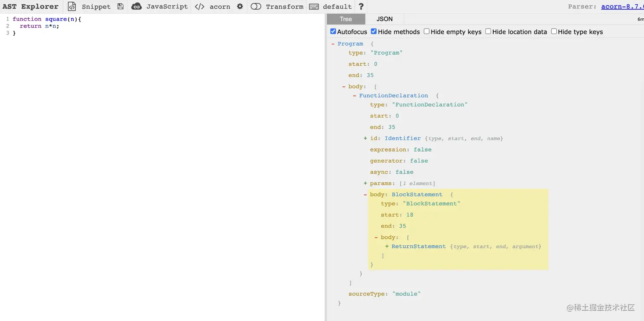
Task: Click code line 'function square(n){'
Action: [47, 19]
